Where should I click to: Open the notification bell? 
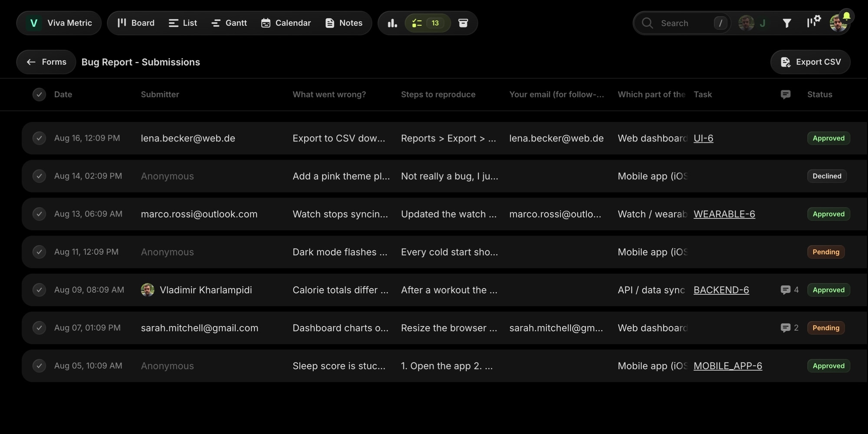(846, 16)
